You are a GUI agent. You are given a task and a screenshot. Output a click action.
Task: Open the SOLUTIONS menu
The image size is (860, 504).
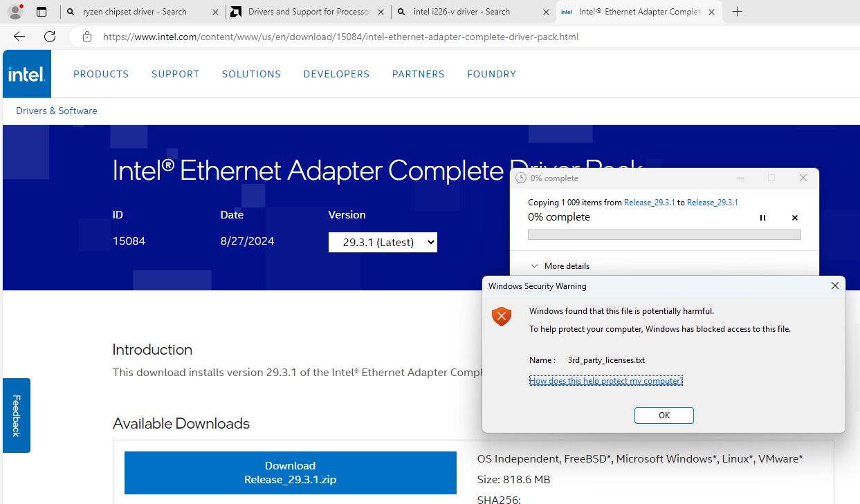[251, 74]
